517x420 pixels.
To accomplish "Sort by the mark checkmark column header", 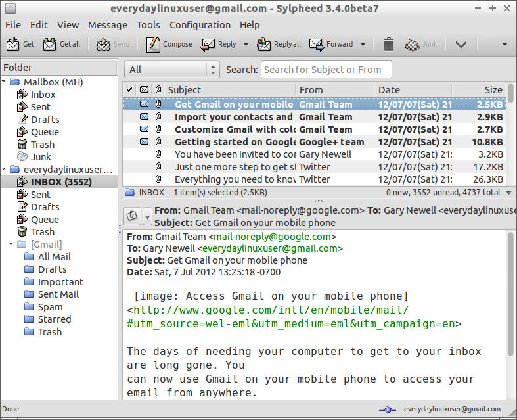I will (x=129, y=90).
